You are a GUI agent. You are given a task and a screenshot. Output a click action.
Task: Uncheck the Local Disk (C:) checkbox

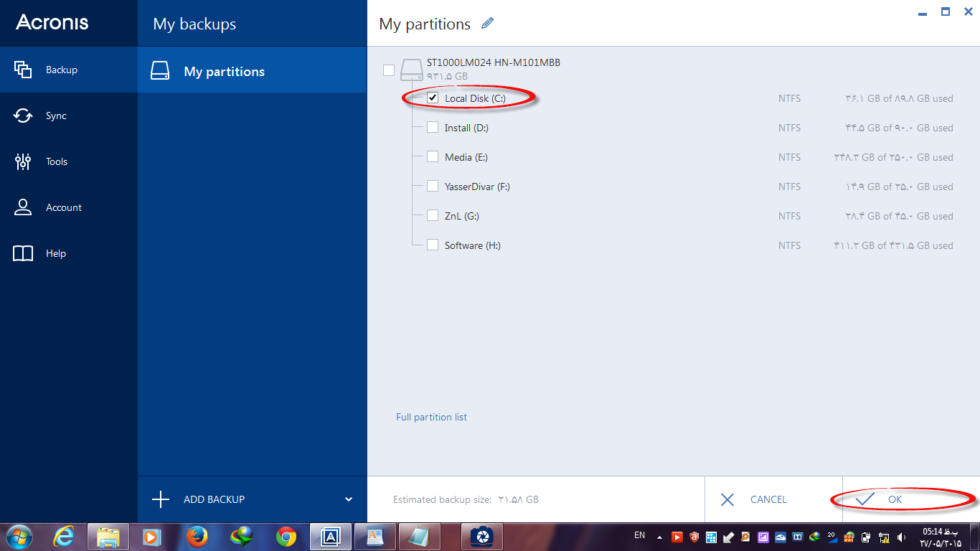(433, 98)
